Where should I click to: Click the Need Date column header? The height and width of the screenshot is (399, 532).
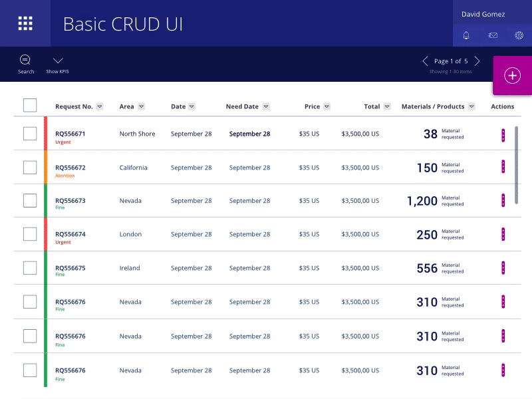pyautogui.click(x=243, y=106)
